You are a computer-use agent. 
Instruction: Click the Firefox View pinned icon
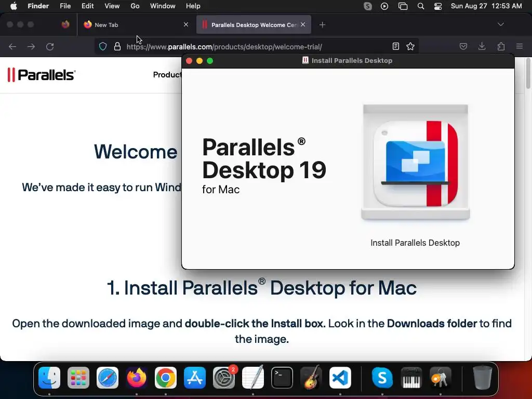(65, 24)
